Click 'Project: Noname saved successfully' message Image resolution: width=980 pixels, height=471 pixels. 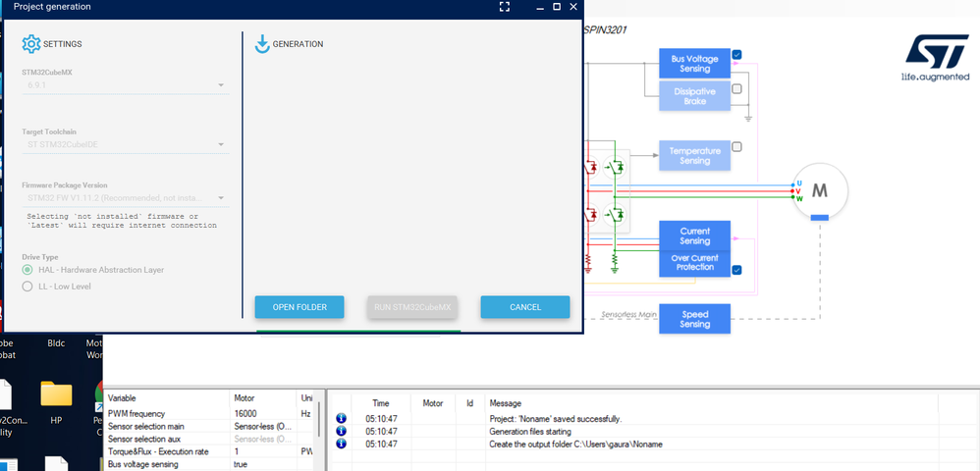pyautogui.click(x=555, y=419)
